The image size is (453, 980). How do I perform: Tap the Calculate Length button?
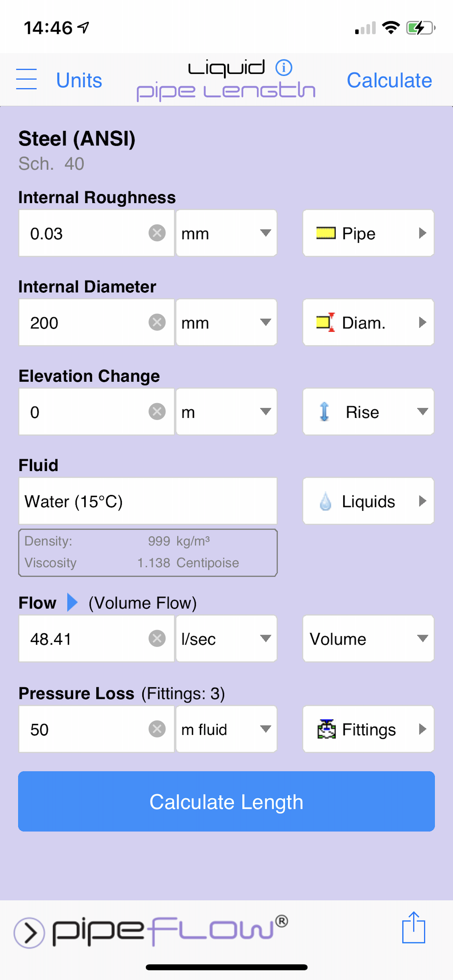click(x=226, y=801)
